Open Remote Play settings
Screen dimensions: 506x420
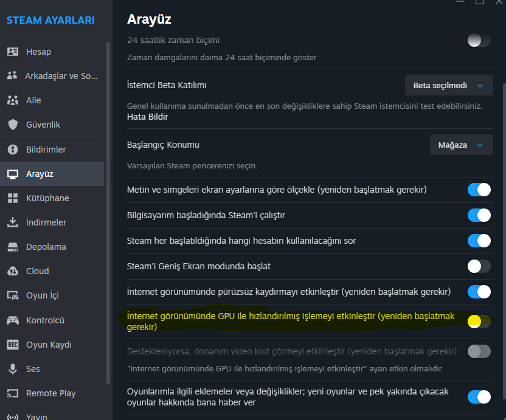pyautogui.click(x=52, y=393)
